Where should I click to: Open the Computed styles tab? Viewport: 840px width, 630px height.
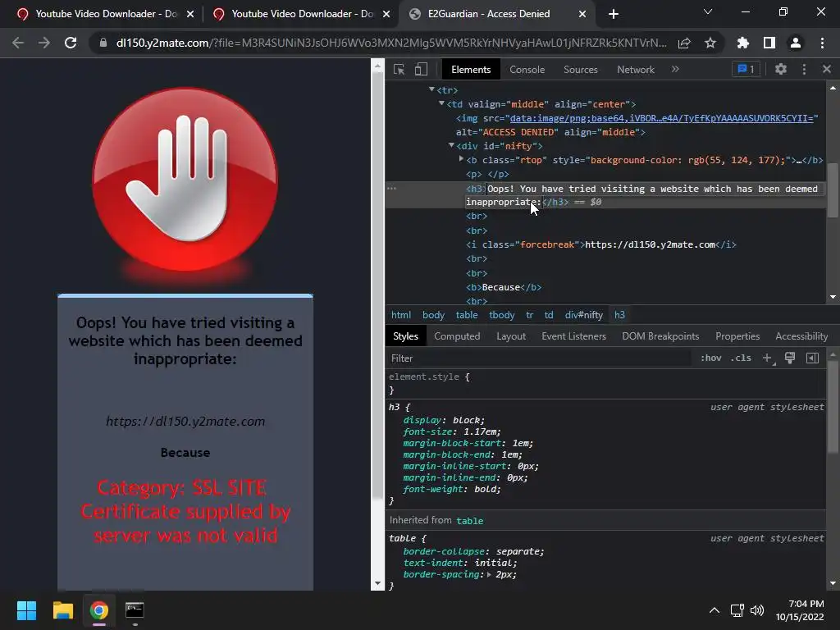[456, 336]
